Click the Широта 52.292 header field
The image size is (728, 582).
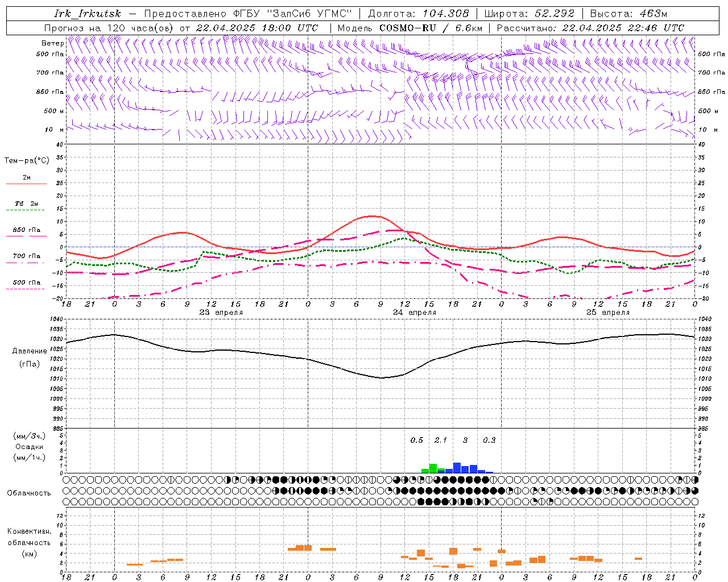click(530, 14)
